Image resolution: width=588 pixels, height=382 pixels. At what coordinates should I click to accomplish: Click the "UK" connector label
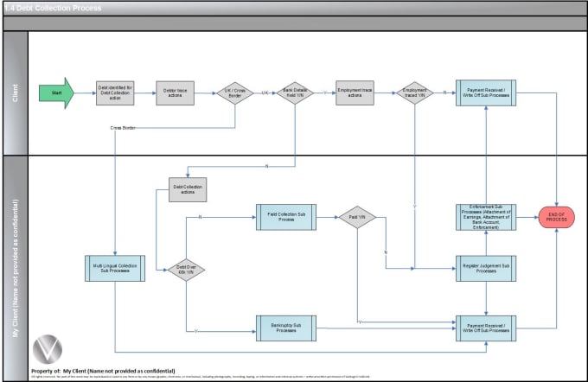pyautogui.click(x=265, y=93)
